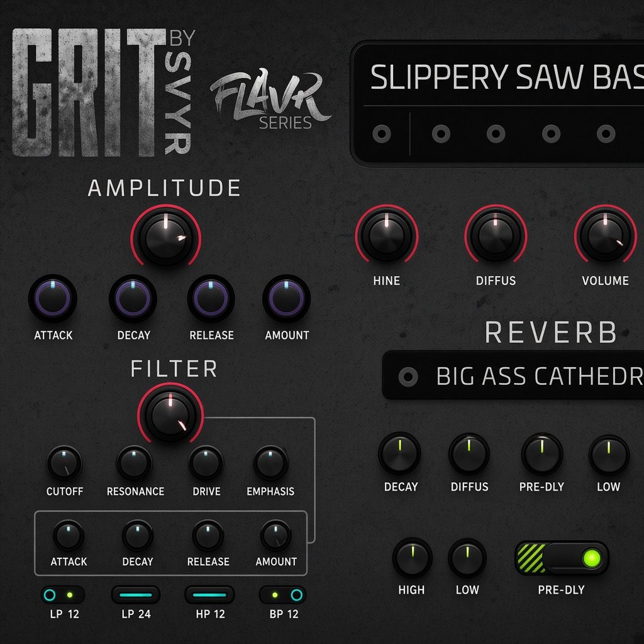
Task: Click the REVERB section heading
Action: 551,332
